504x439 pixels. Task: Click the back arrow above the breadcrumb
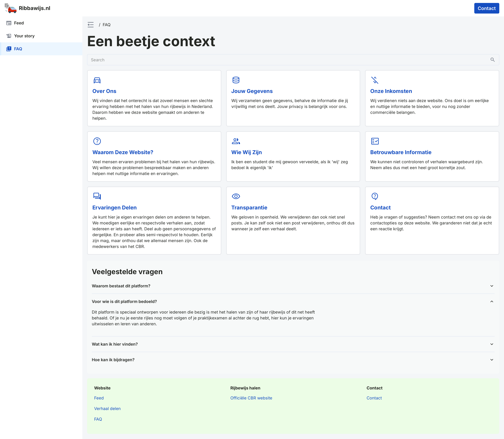(91, 25)
